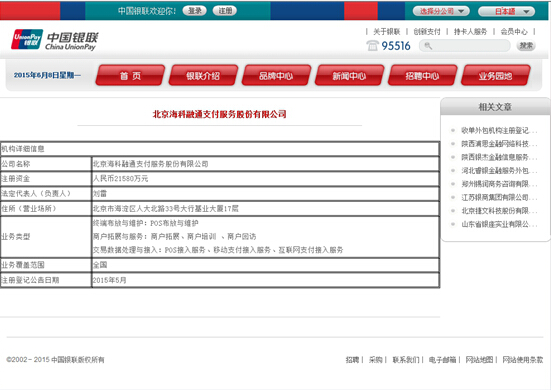Select the 业务园地 menu item
The image size is (558, 390).
(496, 75)
